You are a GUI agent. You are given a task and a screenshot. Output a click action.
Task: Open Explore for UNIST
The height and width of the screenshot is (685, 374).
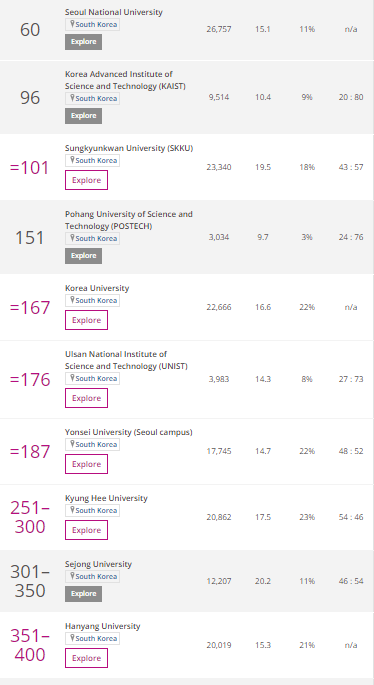87,398
